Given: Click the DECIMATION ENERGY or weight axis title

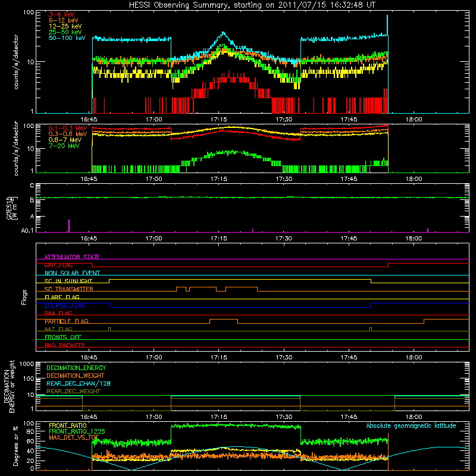Looking at the screenshot, I should click(9, 386).
